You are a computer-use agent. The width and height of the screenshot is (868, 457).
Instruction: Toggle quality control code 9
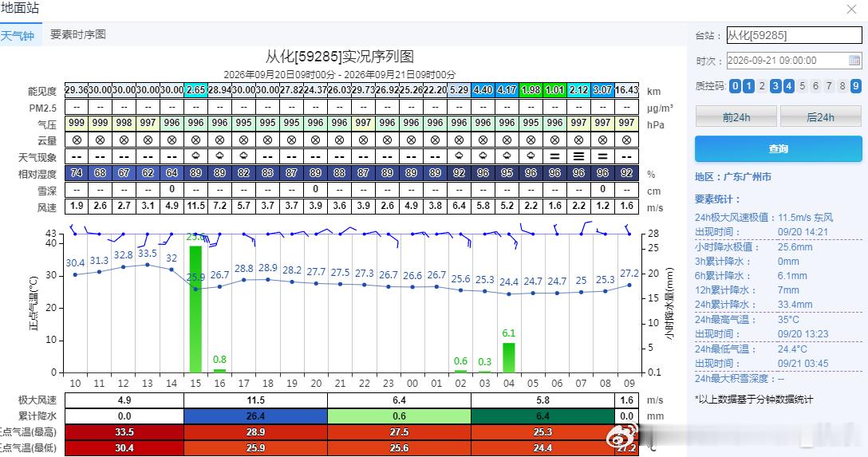click(856, 86)
